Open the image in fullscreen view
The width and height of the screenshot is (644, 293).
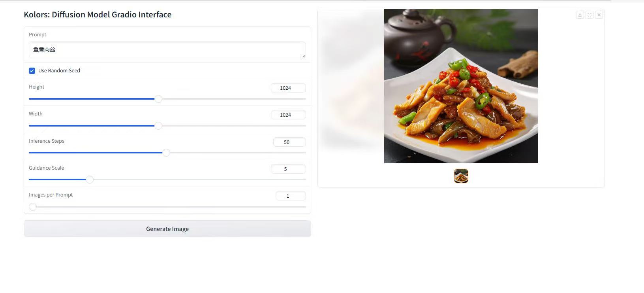coord(590,15)
